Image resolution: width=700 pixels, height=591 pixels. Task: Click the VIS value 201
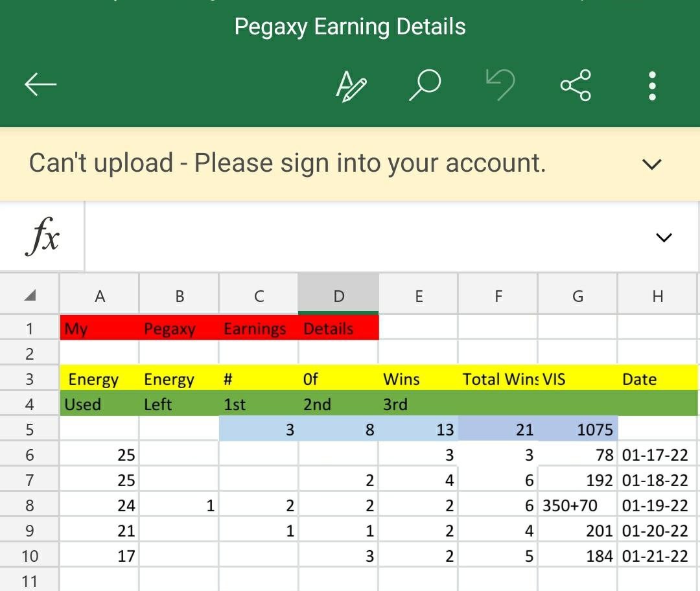pos(577,530)
